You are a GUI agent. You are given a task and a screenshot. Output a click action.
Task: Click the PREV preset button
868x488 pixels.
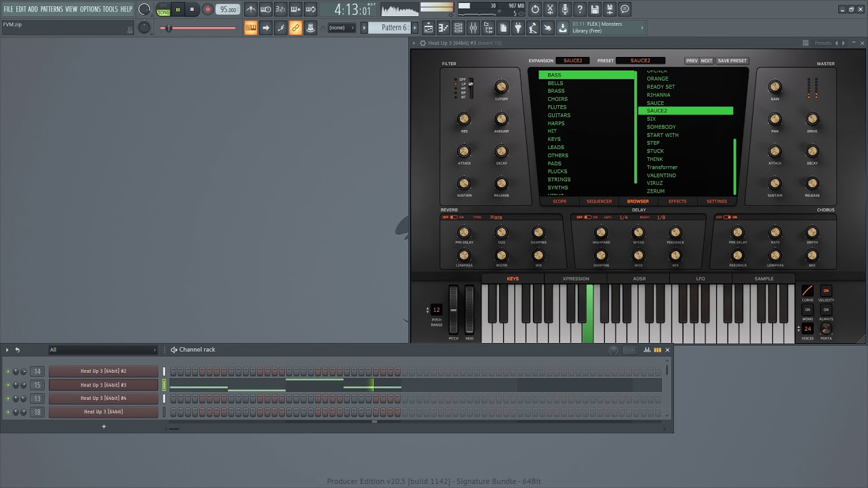[x=692, y=60]
